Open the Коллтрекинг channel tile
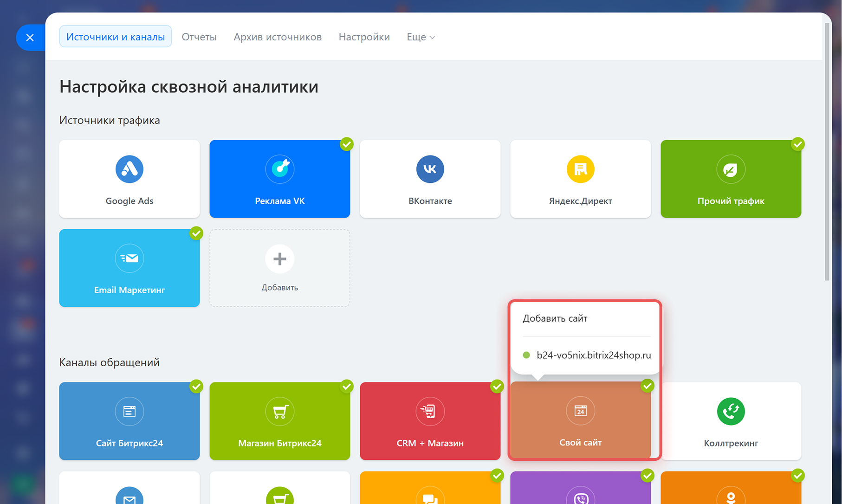 click(731, 421)
